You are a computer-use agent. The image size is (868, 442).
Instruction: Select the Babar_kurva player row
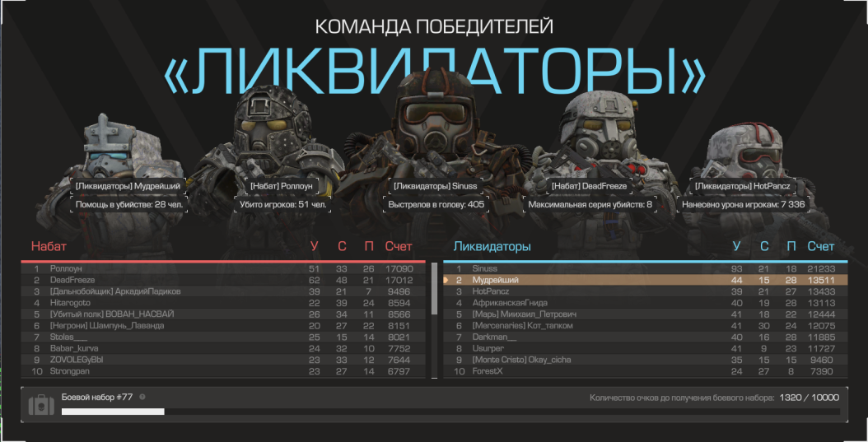(224, 348)
